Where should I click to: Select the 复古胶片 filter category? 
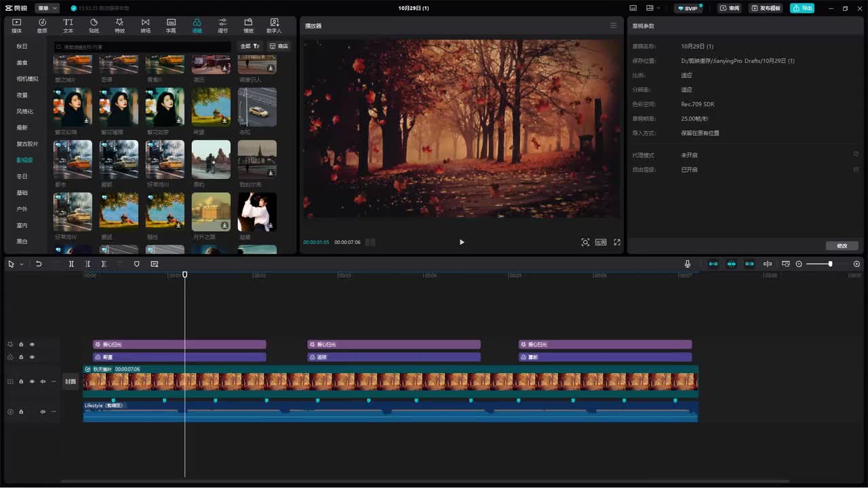pos(27,144)
